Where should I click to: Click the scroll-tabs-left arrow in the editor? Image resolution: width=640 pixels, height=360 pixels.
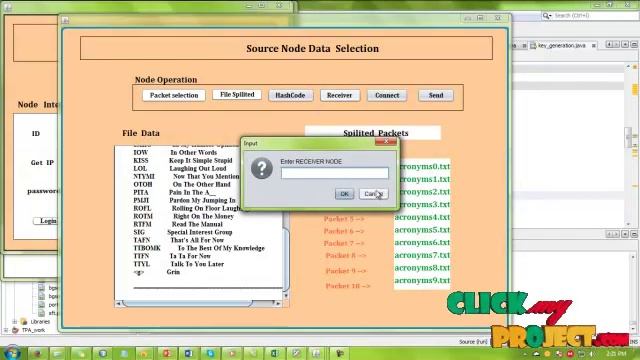point(609,44)
